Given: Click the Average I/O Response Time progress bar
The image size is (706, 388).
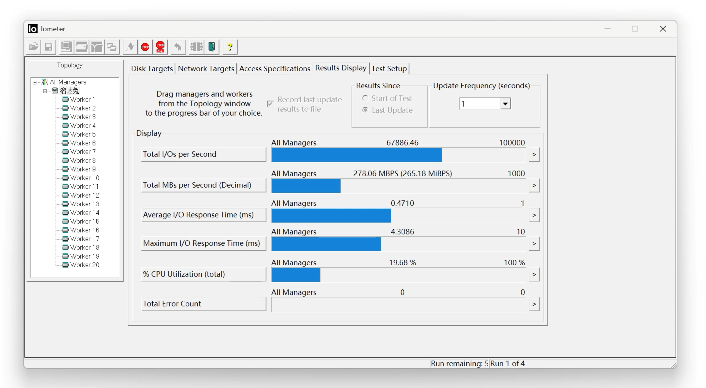Looking at the screenshot, I should pyautogui.click(x=399, y=216).
